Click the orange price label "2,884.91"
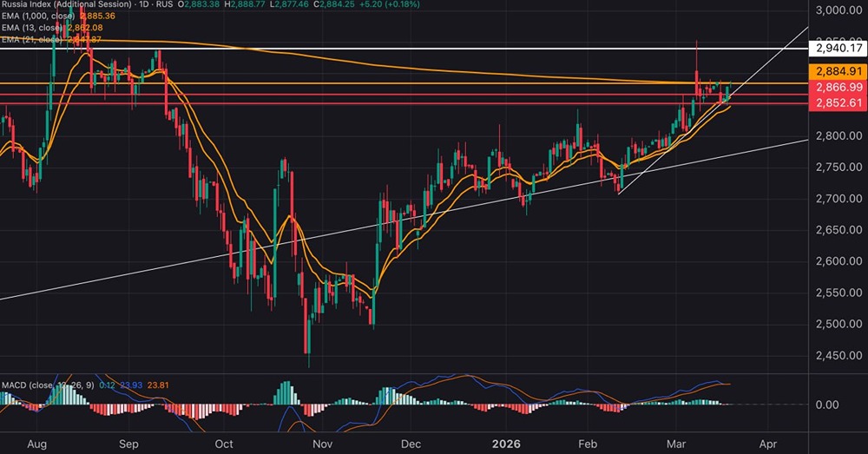 839,71
